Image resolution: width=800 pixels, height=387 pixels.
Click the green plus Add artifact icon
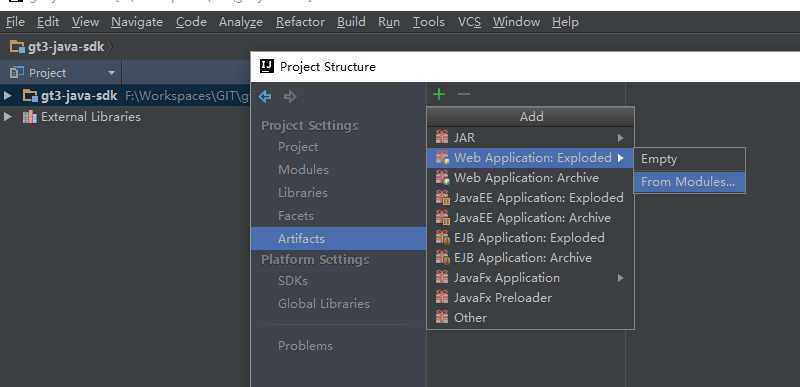[x=439, y=94]
